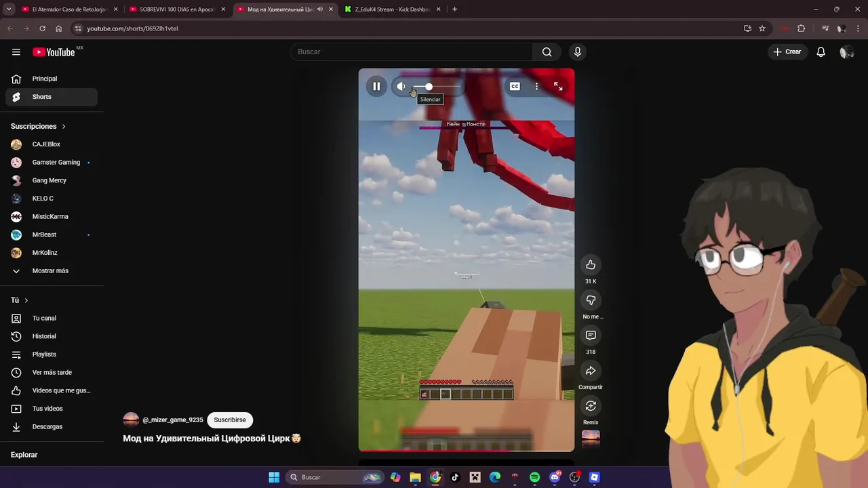Open the comments with 318 count
This screenshot has width=868, height=488.
pos(591,335)
